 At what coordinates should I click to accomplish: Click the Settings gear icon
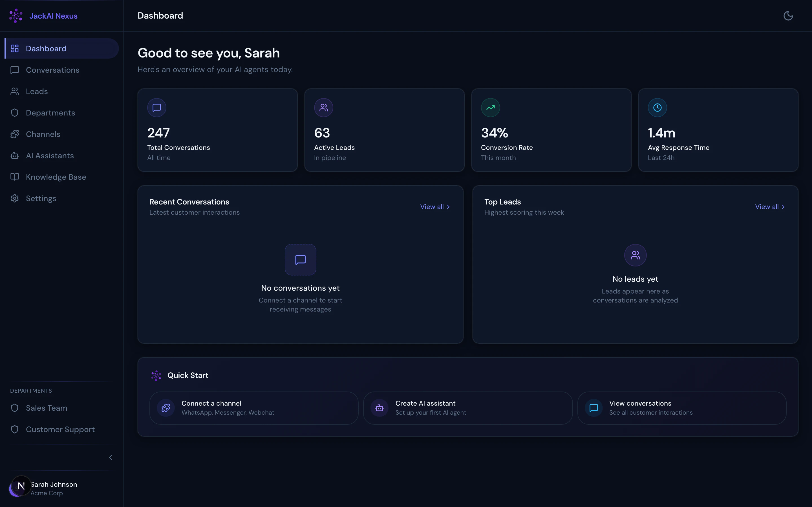[14, 199]
